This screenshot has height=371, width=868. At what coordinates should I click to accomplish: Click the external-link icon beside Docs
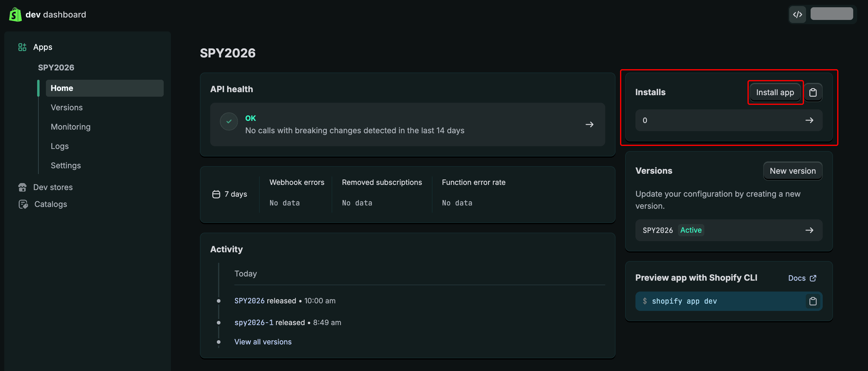click(813, 278)
